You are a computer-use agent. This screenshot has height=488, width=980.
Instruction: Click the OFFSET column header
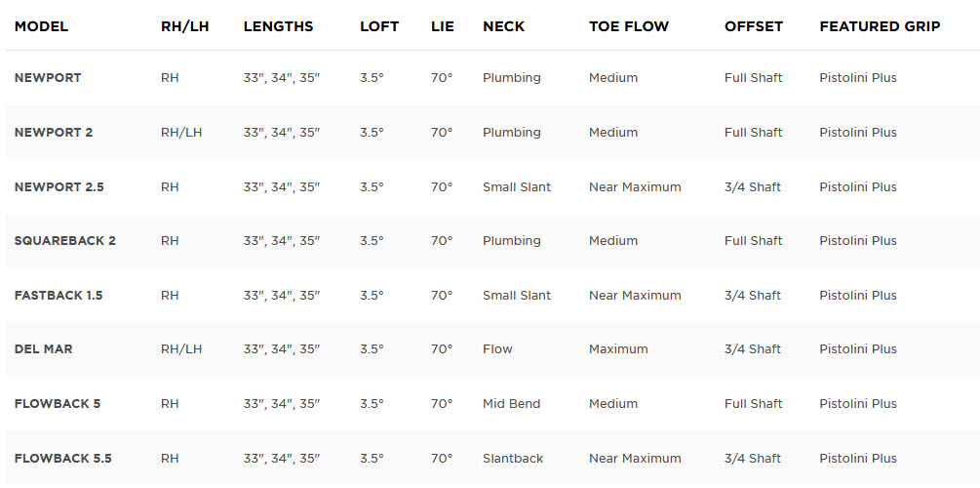click(x=754, y=26)
